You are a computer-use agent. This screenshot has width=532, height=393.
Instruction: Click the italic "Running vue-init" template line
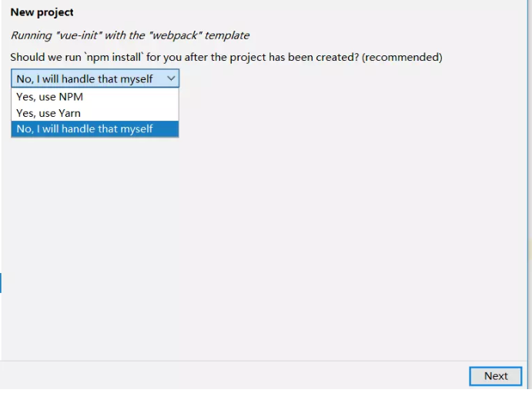pyautogui.click(x=130, y=35)
